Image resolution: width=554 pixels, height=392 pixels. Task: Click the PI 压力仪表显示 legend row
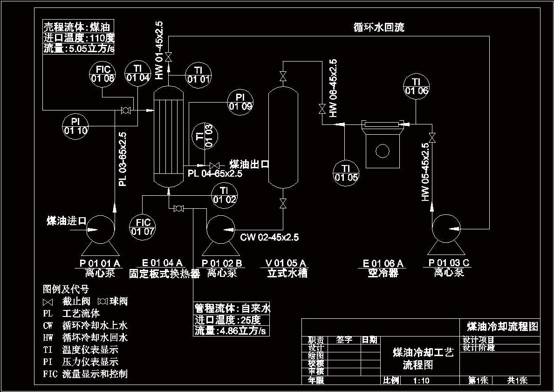pyautogui.click(x=81, y=362)
